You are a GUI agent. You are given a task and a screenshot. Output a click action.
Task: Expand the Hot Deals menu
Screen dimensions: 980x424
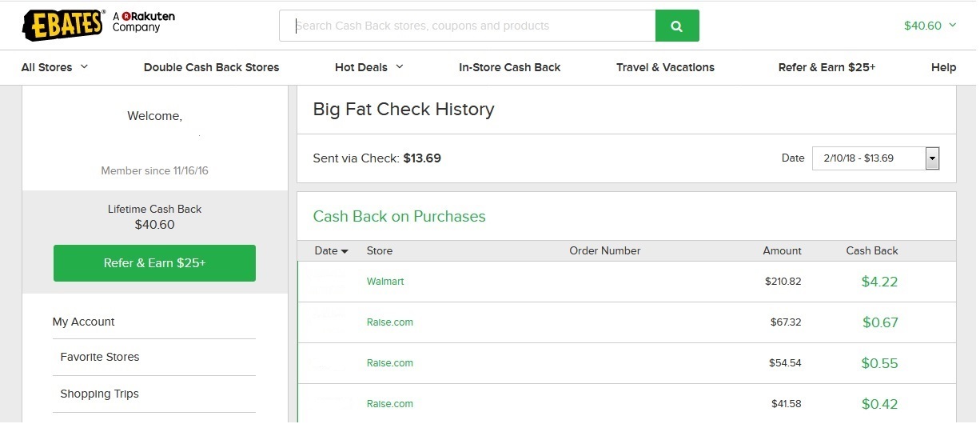(369, 67)
